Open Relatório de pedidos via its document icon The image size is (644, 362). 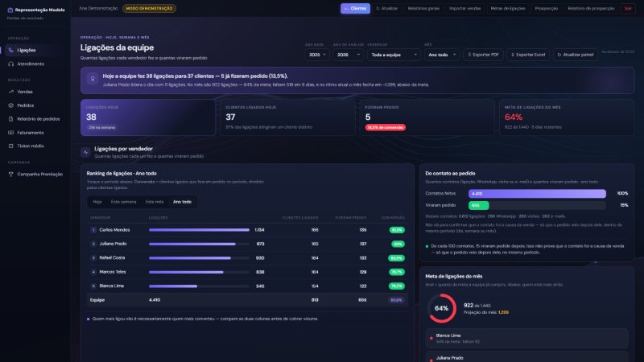click(10, 119)
